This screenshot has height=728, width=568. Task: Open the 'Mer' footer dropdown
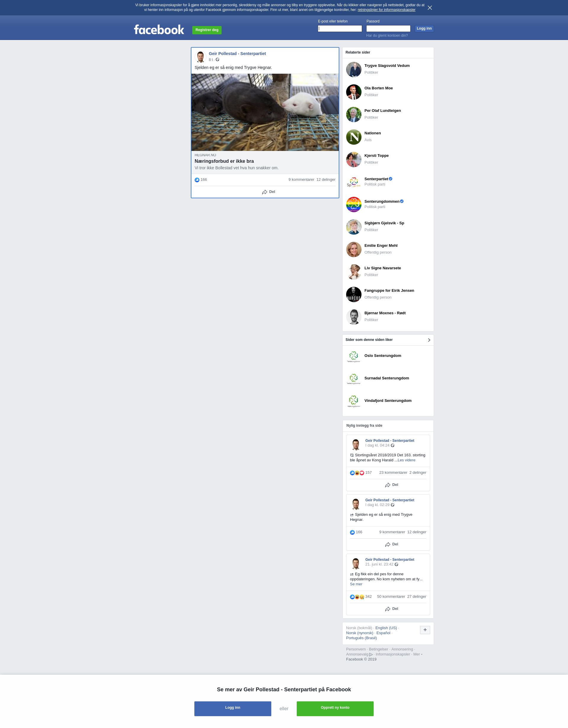[x=418, y=654]
